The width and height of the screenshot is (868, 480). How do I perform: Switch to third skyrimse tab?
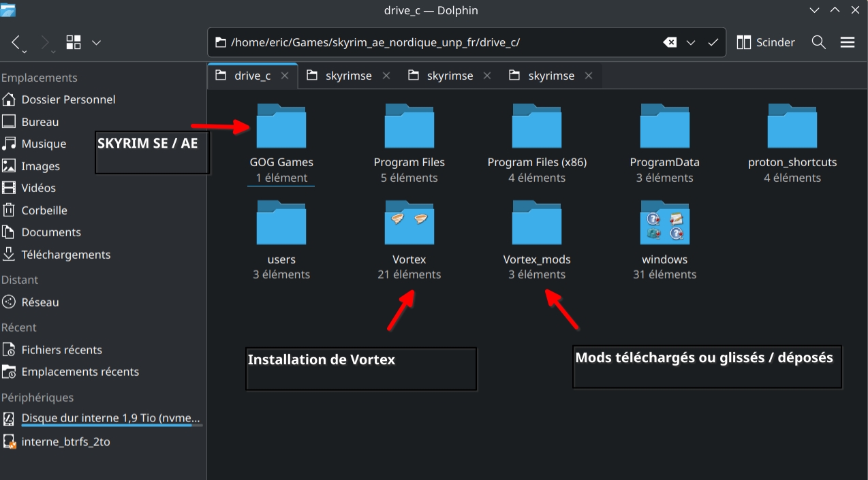click(x=551, y=76)
